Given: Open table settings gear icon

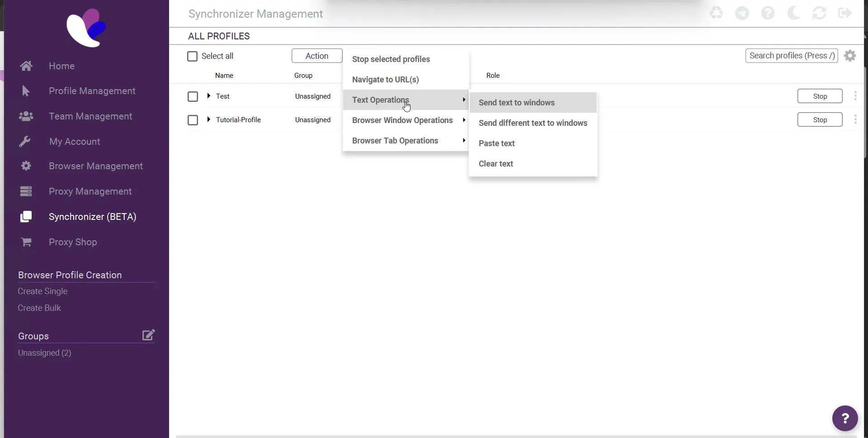Looking at the screenshot, I should (850, 56).
